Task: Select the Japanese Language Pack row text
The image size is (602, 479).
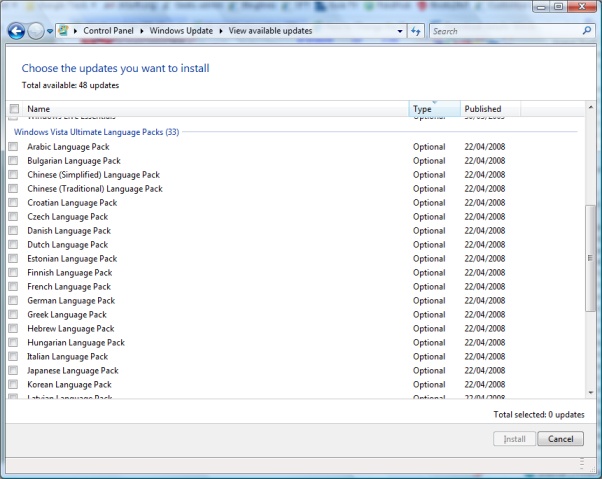Action: (x=73, y=370)
